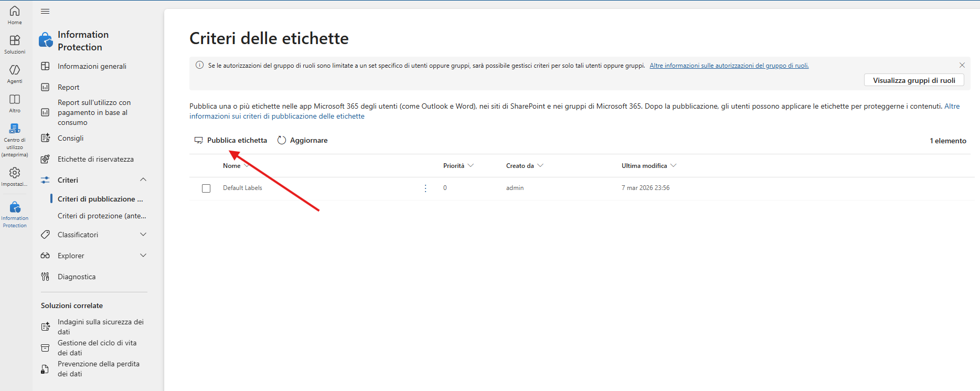This screenshot has height=391, width=980.
Task: Open the Default Labels policy name
Action: 242,188
